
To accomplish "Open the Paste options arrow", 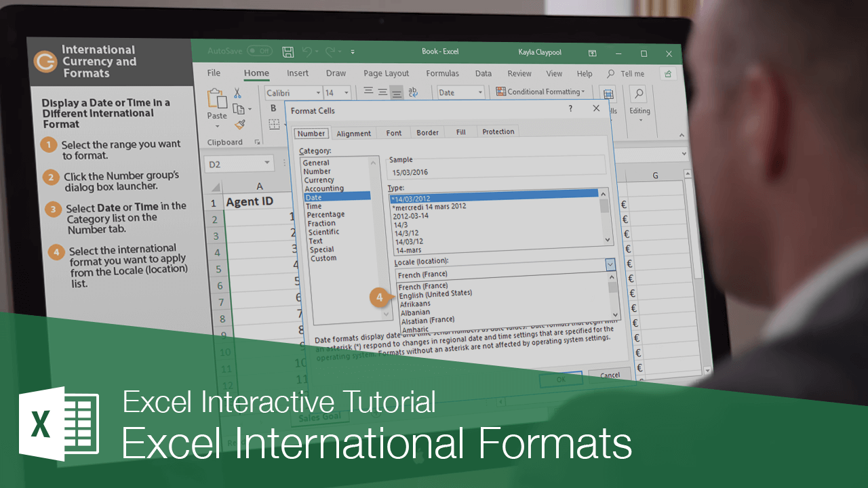I will (x=217, y=126).
